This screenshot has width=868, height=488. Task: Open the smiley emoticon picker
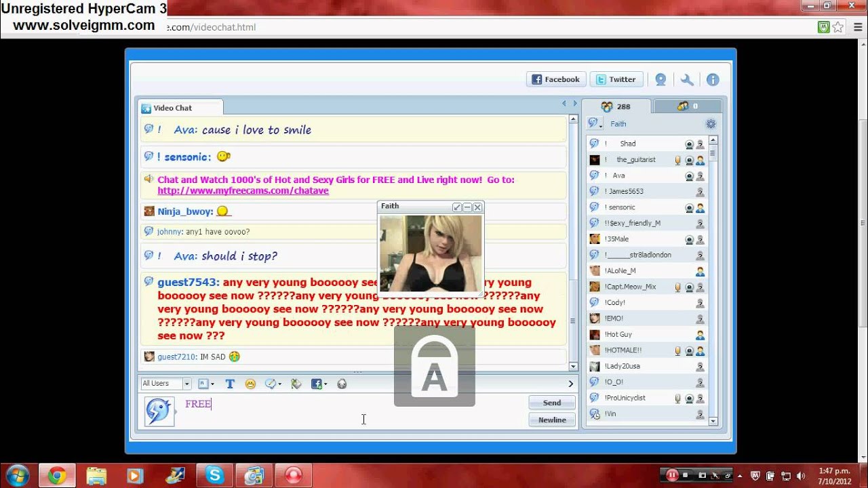click(250, 384)
